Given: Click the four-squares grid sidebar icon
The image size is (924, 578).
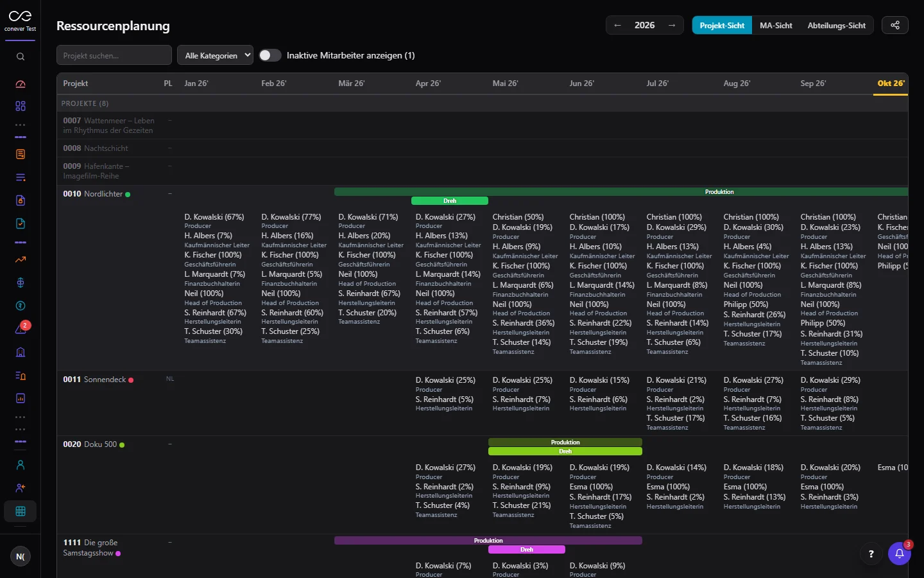Looking at the screenshot, I should pos(21,106).
